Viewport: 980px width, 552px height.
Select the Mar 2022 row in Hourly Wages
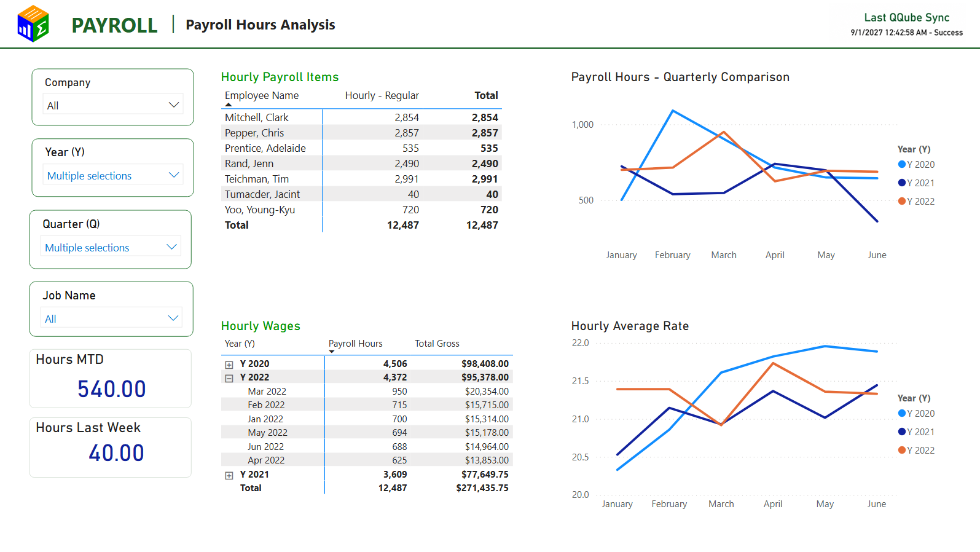(x=367, y=391)
